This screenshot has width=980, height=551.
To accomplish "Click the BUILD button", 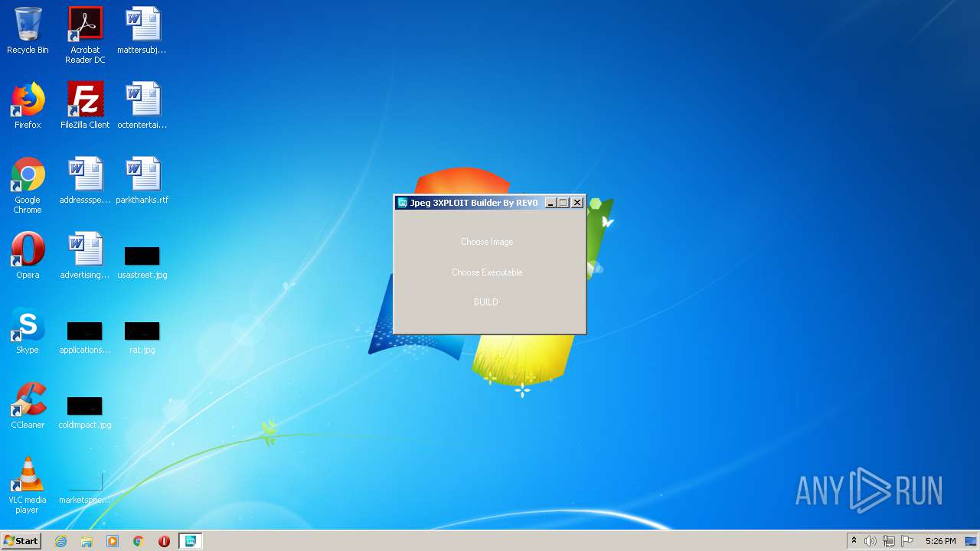I will point(486,302).
